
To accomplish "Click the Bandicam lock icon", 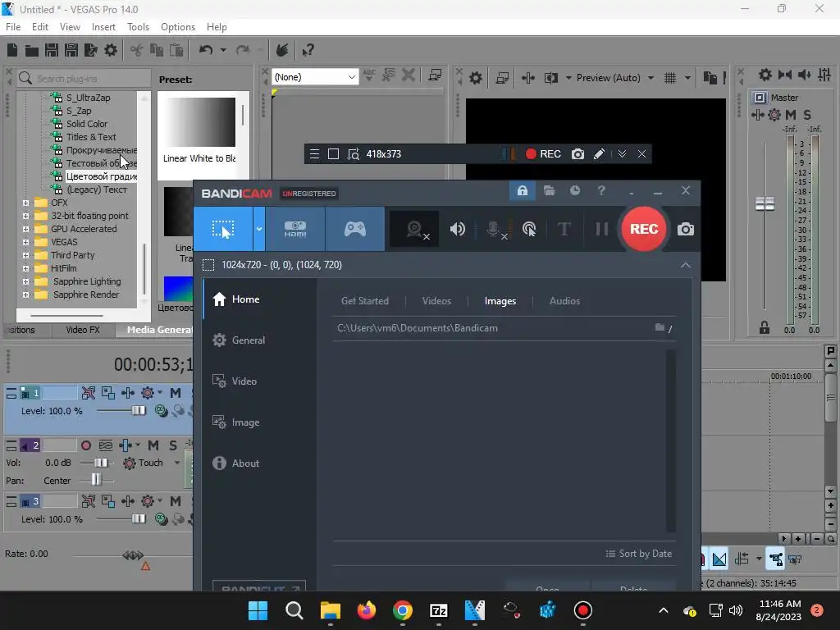I will tap(523, 190).
